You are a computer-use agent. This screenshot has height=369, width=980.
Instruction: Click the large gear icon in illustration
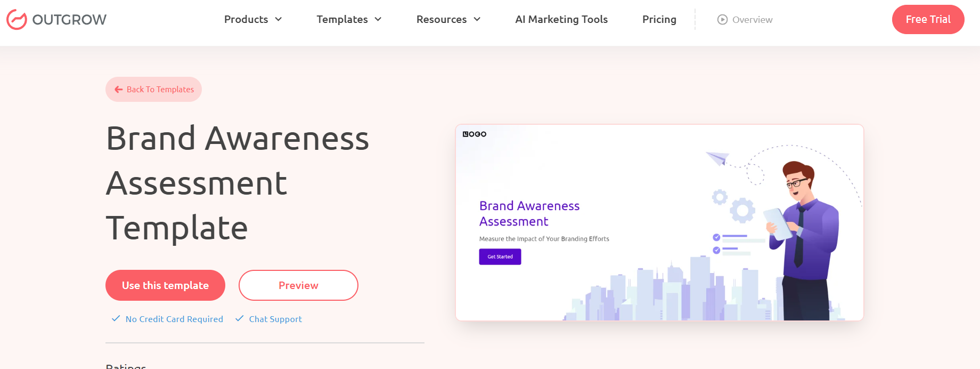(x=742, y=211)
